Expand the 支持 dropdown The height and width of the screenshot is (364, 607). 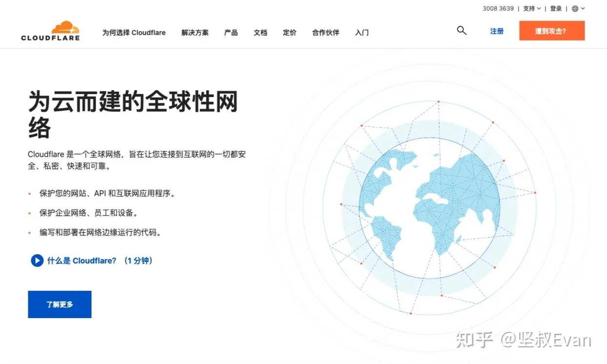[532, 9]
